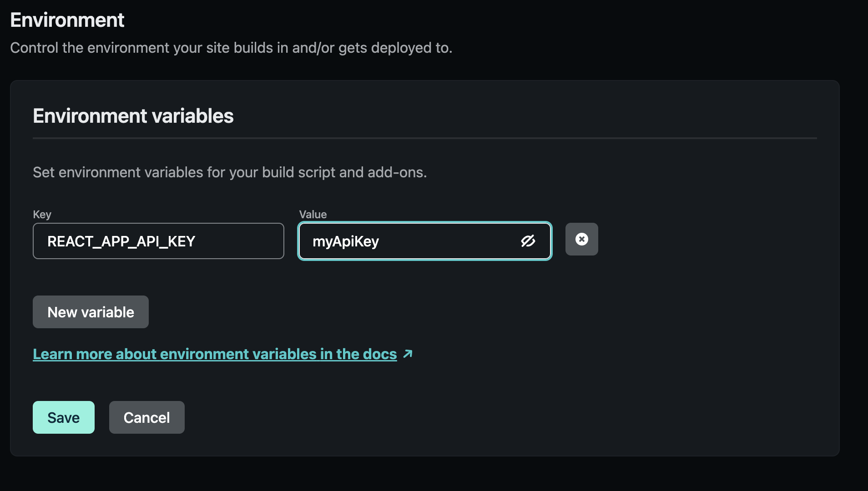This screenshot has width=868, height=491.
Task: Cancel editing environment variables
Action: (x=146, y=417)
